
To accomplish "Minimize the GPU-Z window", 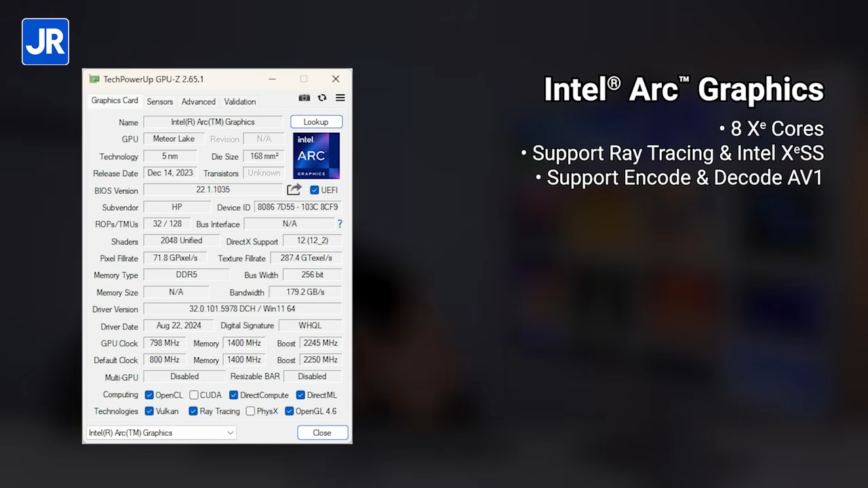I will (x=272, y=79).
